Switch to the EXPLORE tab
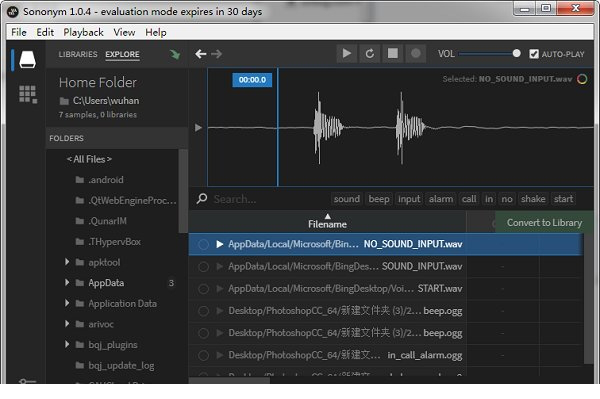Viewport: 600px width, 399px height. [122, 54]
